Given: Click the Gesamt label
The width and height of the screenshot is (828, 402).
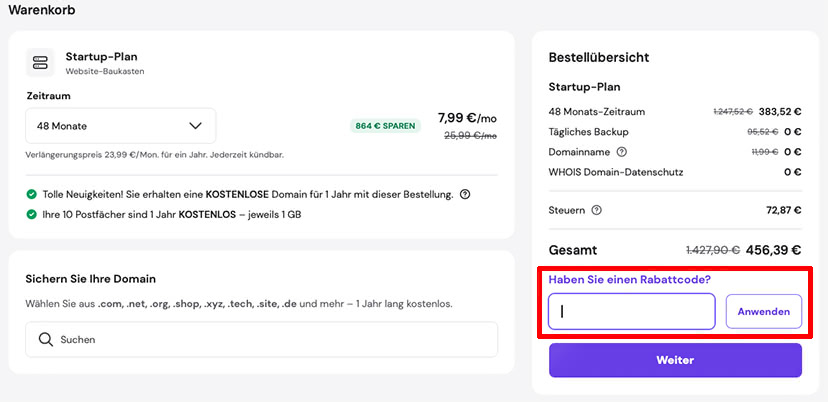Looking at the screenshot, I should click(x=573, y=250).
